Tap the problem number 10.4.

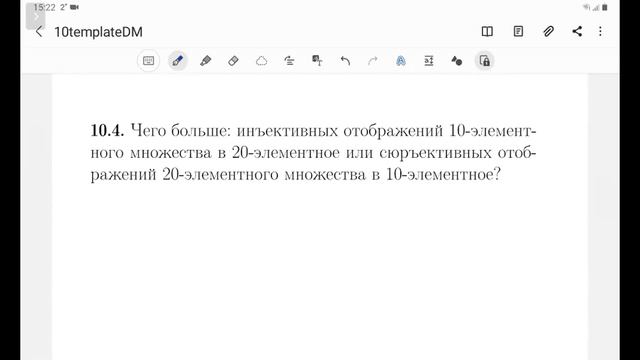(107, 131)
